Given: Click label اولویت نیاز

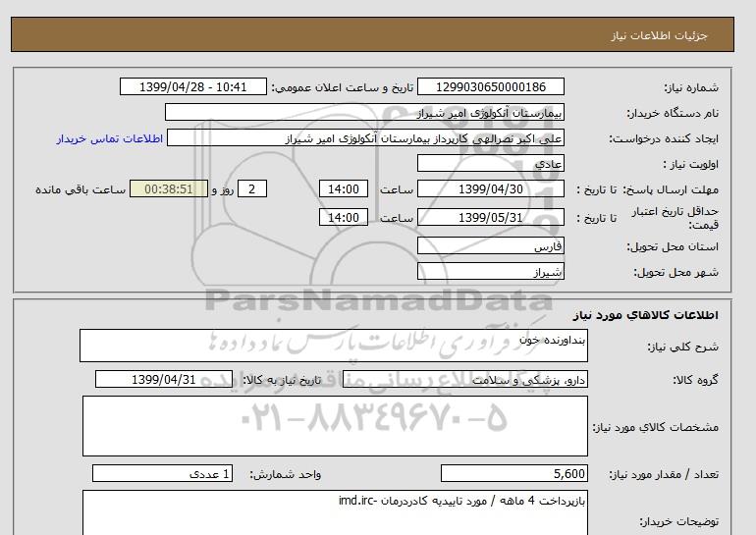Looking at the screenshot, I should [691, 164].
